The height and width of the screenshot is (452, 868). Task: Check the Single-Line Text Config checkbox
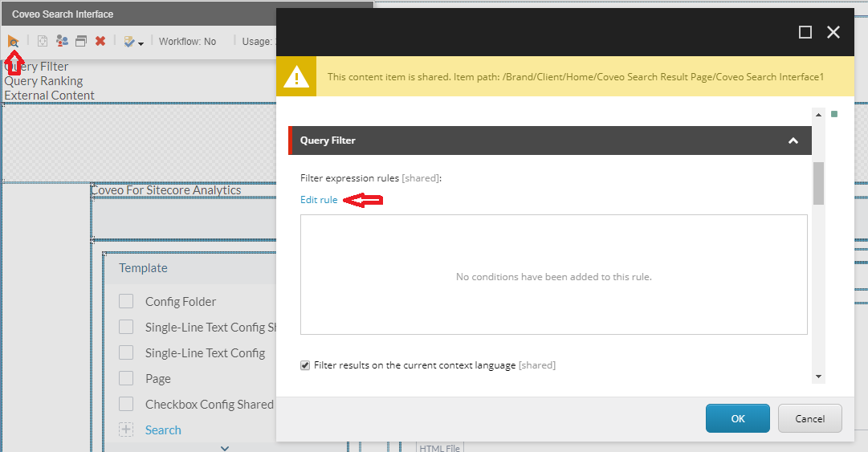coord(126,352)
